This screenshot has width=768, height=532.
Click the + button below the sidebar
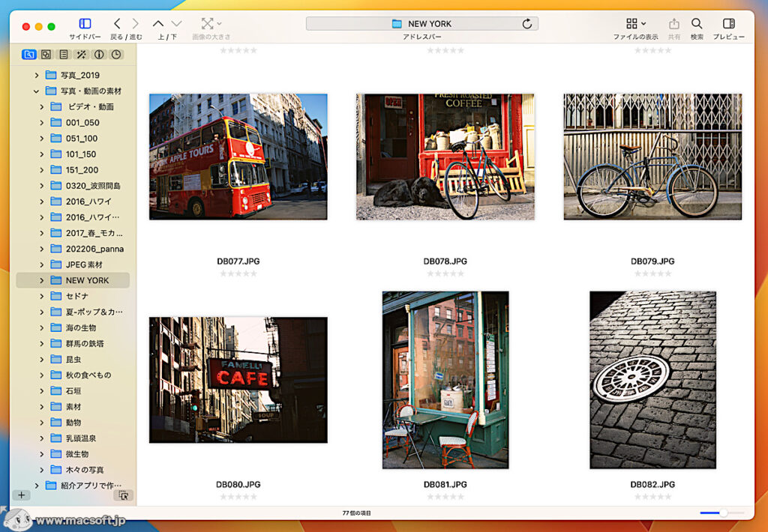coord(21,495)
